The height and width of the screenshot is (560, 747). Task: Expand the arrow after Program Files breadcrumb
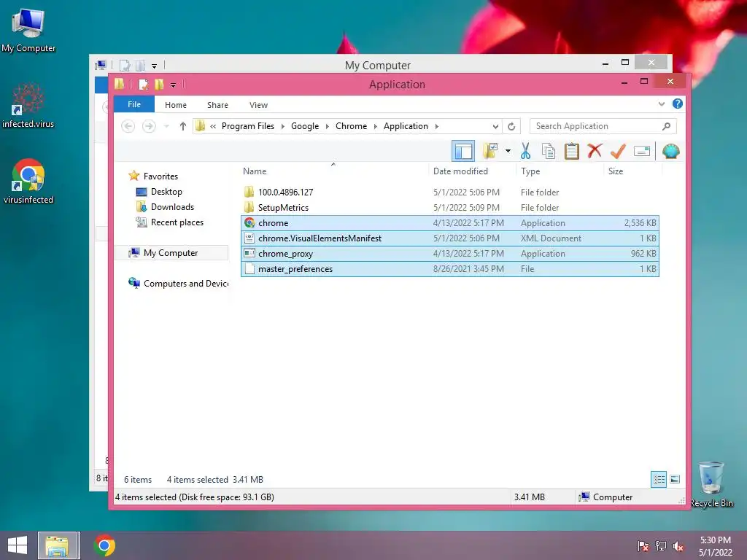tap(282, 126)
